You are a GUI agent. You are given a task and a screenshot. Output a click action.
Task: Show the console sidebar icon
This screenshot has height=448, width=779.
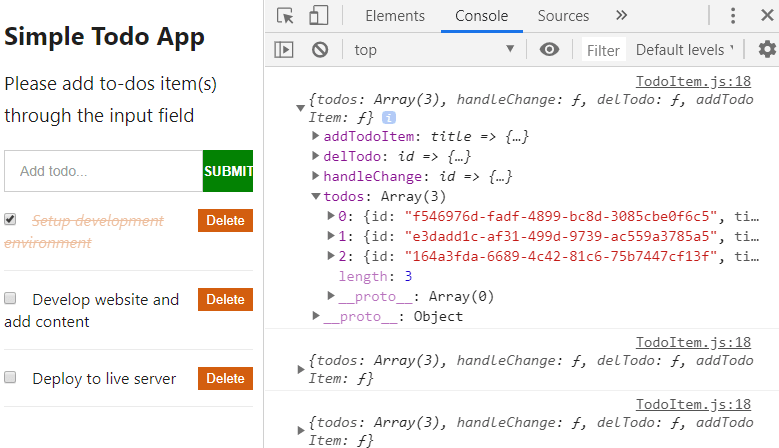pos(284,50)
